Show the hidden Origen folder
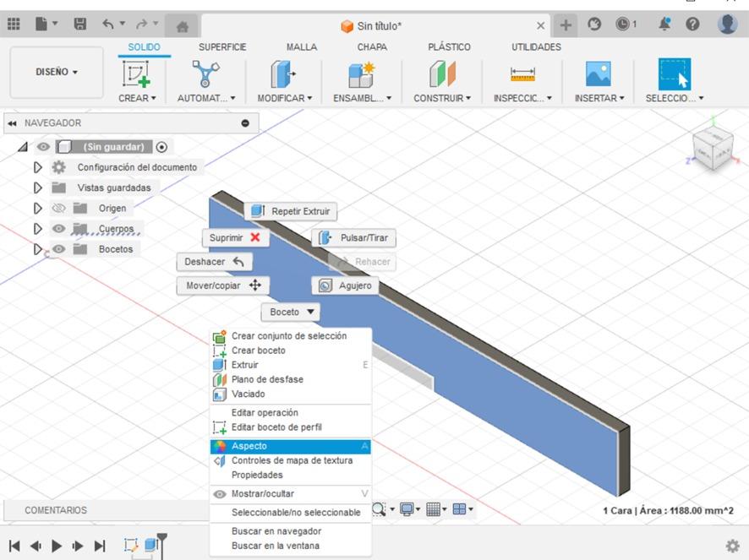Screen dimensions: 749x560 (x=58, y=208)
